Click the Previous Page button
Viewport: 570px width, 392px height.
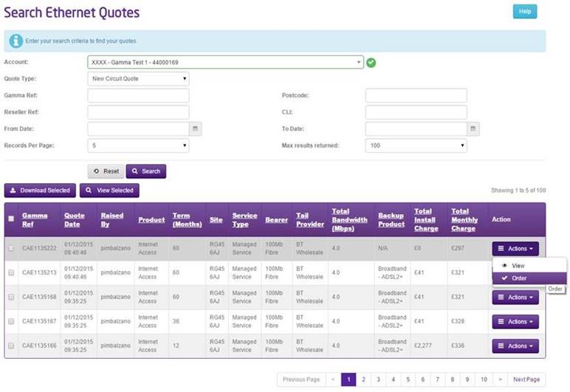(x=301, y=379)
